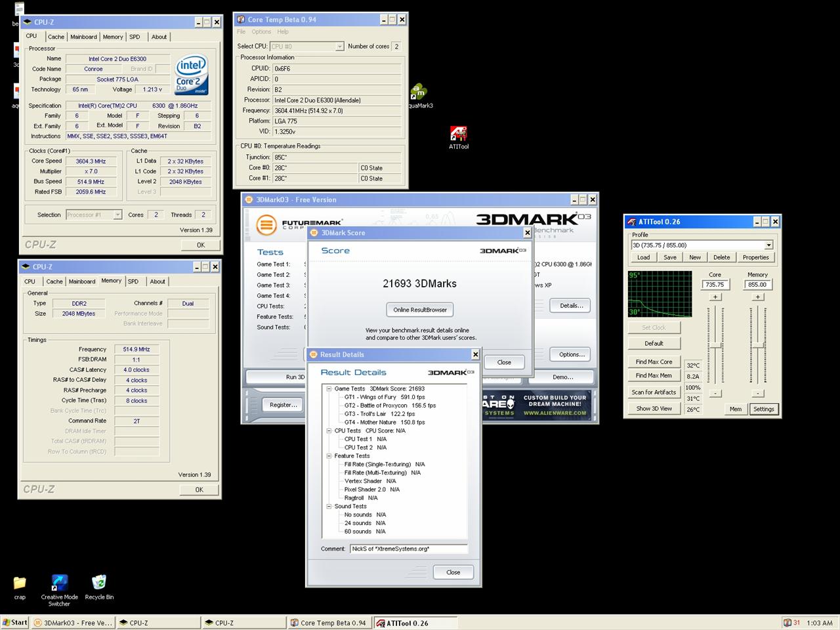Open the Mainboard tab in upper CPU-Z
The width and height of the screenshot is (840, 630).
(83, 37)
